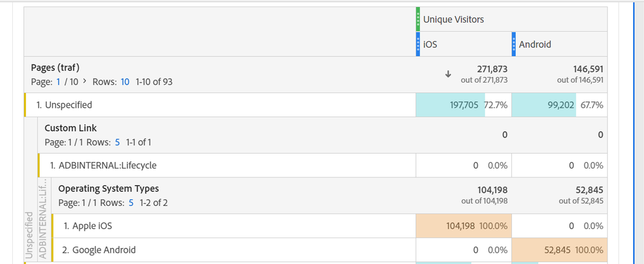The width and height of the screenshot is (644, 264).
Task: Click the vertical Unspecified breakdown label
Action: point(29,235)
